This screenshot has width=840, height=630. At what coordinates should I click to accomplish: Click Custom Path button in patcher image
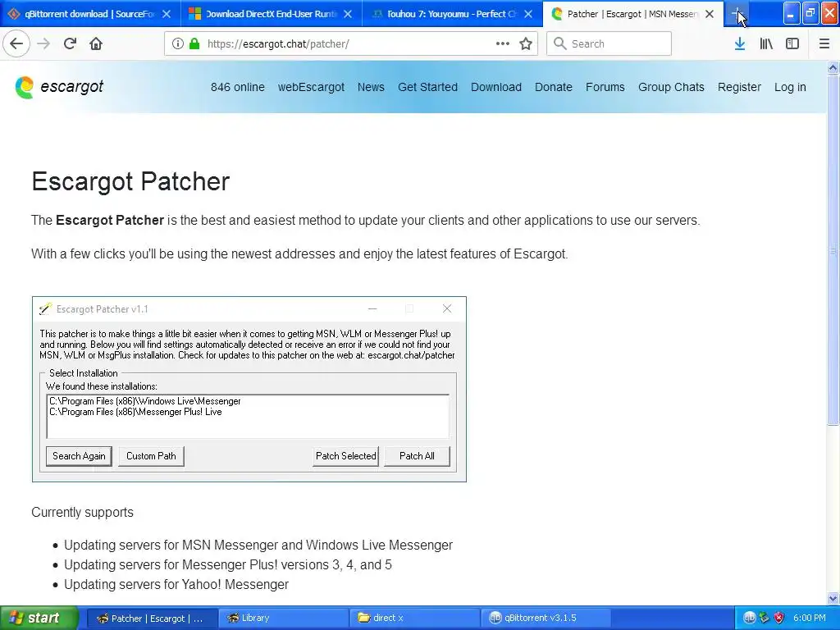[151, 456]
